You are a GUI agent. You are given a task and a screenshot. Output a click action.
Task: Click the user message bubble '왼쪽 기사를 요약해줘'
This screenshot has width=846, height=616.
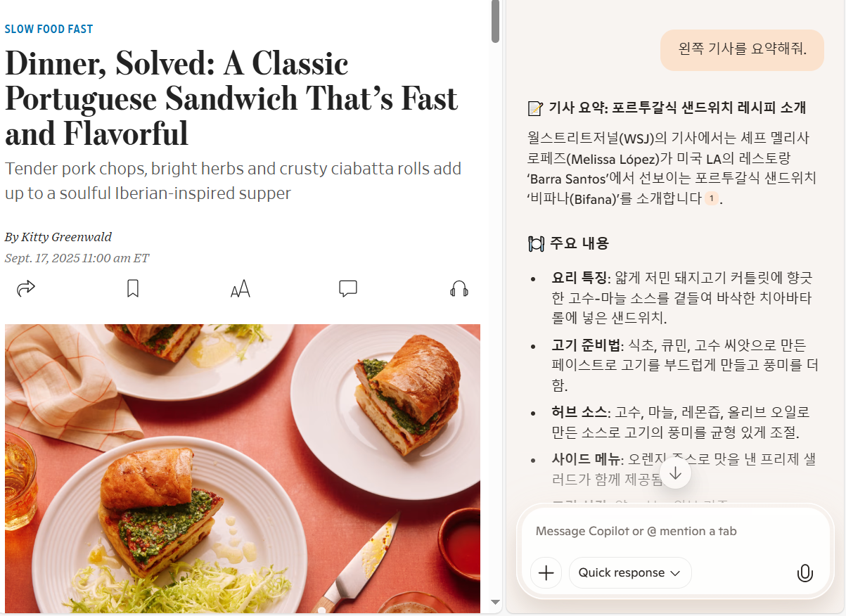[742, 49]
